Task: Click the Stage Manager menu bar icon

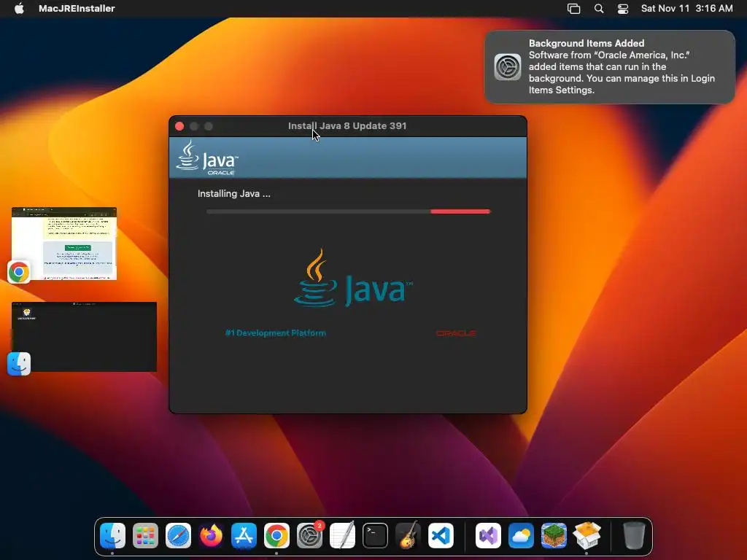Action: [573, 9]
